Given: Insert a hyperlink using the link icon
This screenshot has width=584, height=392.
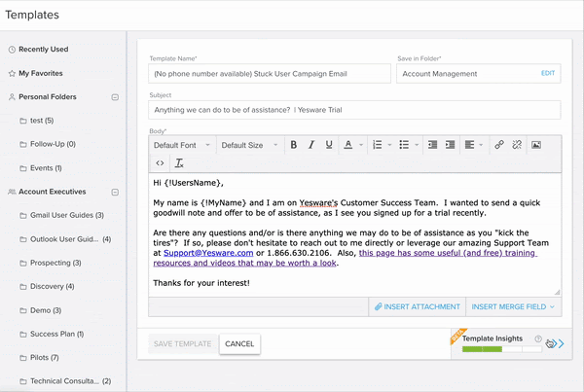Looking at the screenshot, I should (498, 145).
